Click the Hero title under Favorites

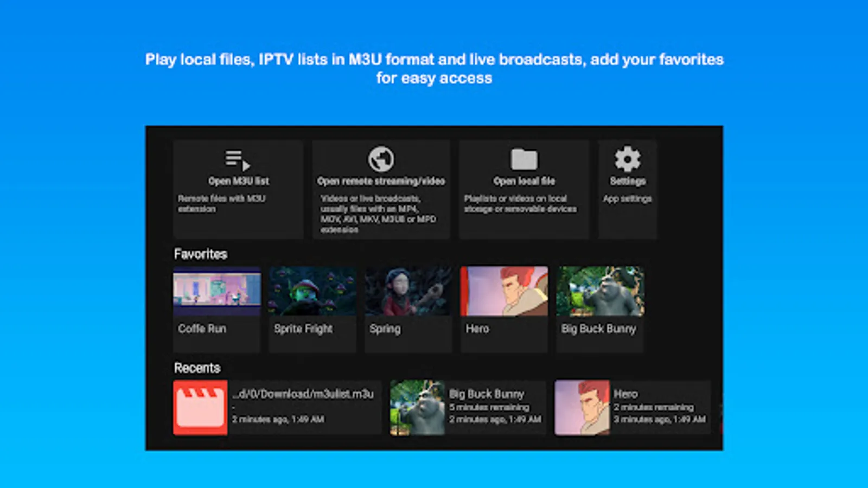(x=477, y=329)
